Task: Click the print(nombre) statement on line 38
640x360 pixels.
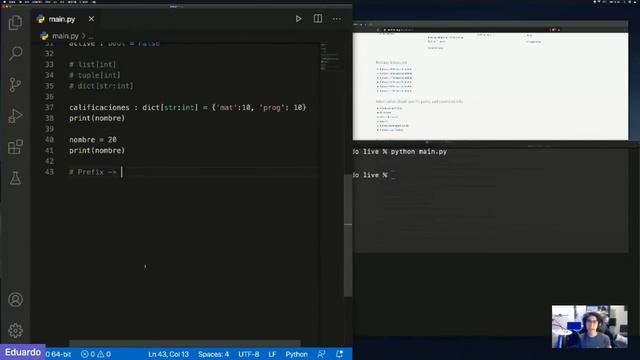Action: [97, 118]
